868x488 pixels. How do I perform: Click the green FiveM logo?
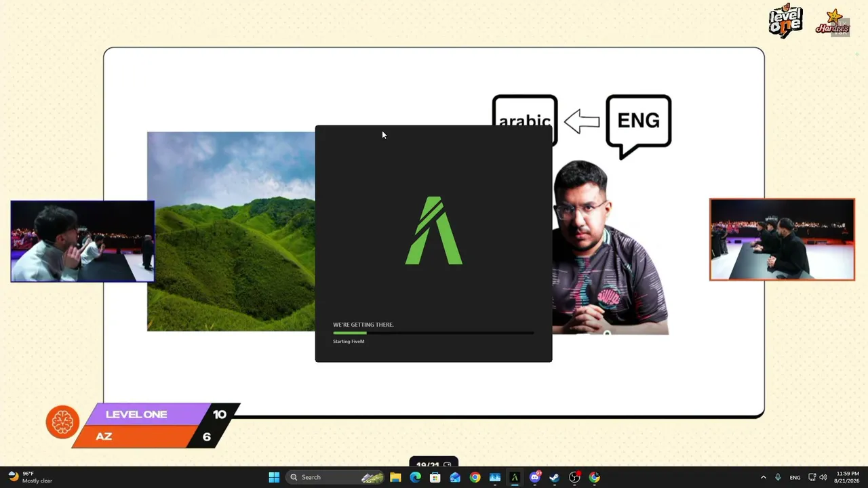434,230
